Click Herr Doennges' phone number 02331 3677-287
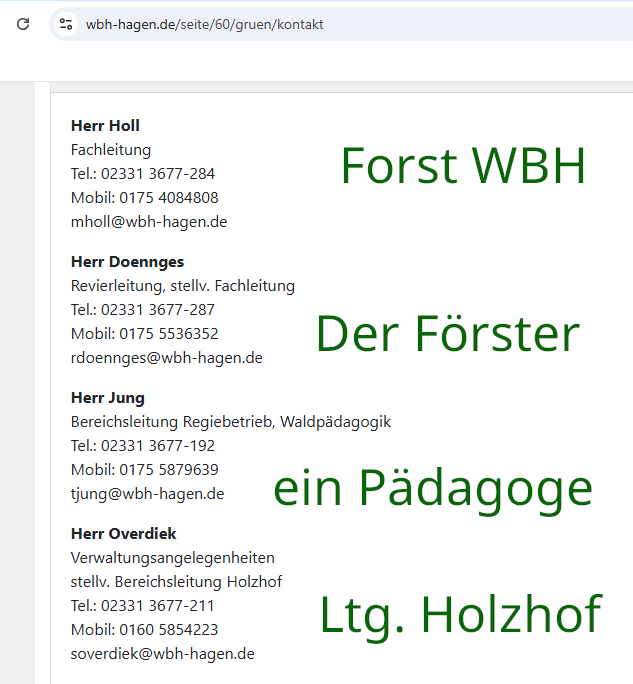Image resolution: width=633 pixels, height=684 pixels. [x=158, y=310]
